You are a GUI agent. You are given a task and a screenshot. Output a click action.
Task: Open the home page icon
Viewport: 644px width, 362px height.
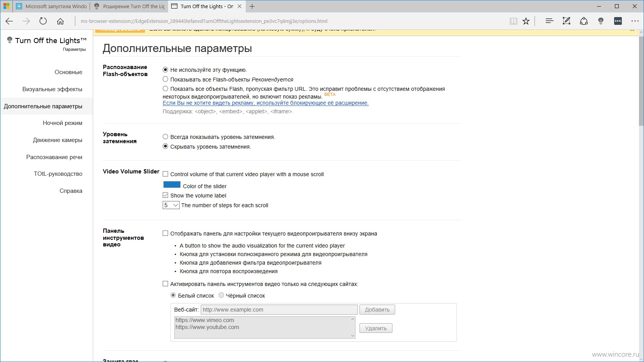click(x=60, y=21)
